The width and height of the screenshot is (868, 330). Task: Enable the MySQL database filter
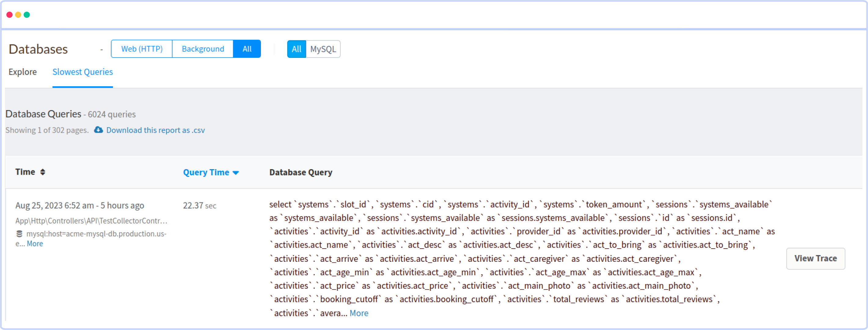pyautogui.click(x=323, y=49)
